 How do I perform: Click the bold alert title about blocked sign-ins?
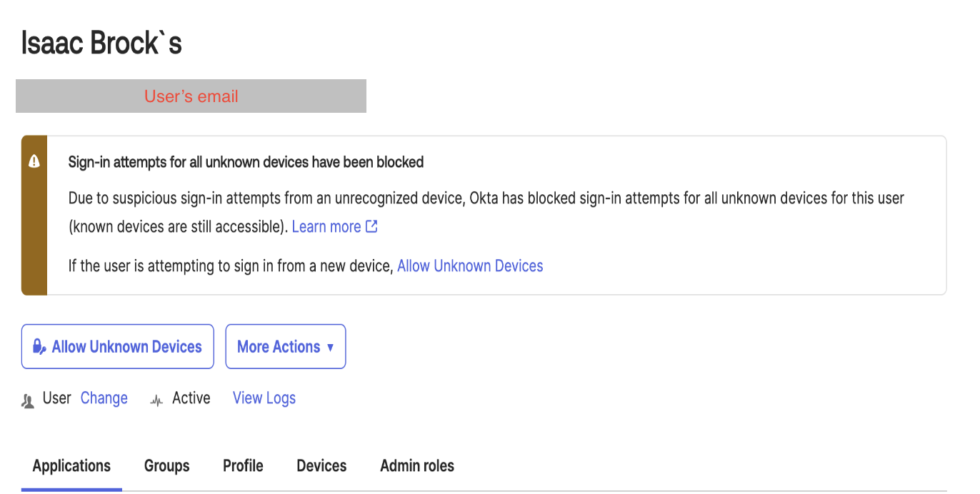tap(246, 162)
